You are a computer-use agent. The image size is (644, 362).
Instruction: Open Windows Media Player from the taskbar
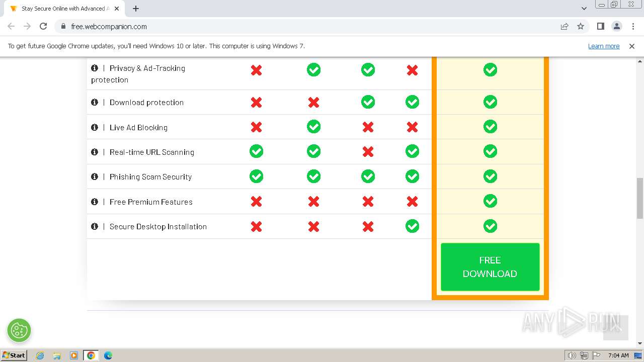click(x=74, y=355)
